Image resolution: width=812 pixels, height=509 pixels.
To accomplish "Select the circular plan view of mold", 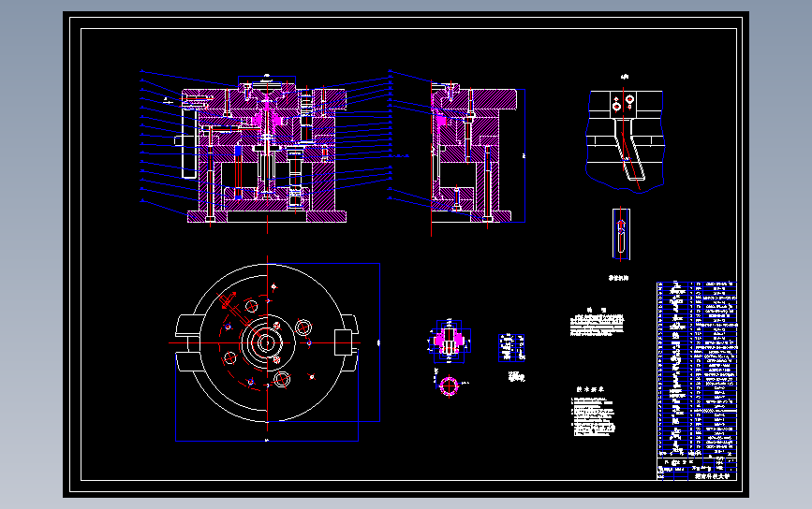I will click(x=267, y=342).
